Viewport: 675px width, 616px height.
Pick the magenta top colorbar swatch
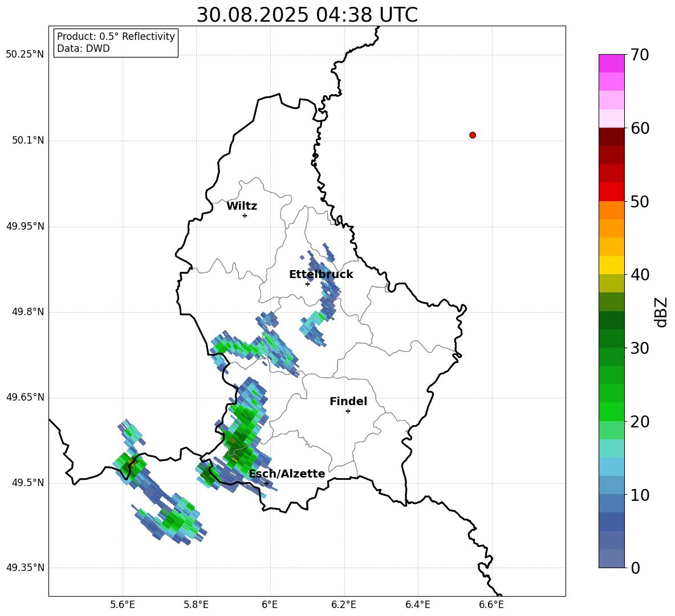pos(612,63)
